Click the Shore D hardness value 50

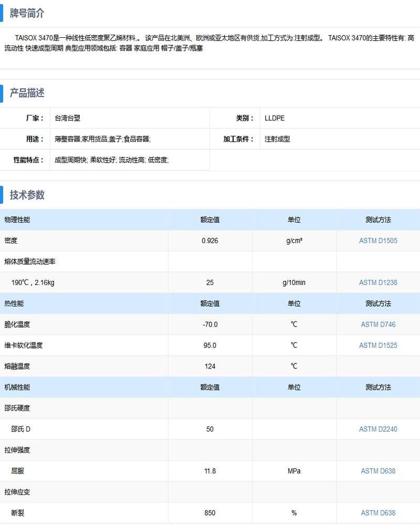point(209,429)
